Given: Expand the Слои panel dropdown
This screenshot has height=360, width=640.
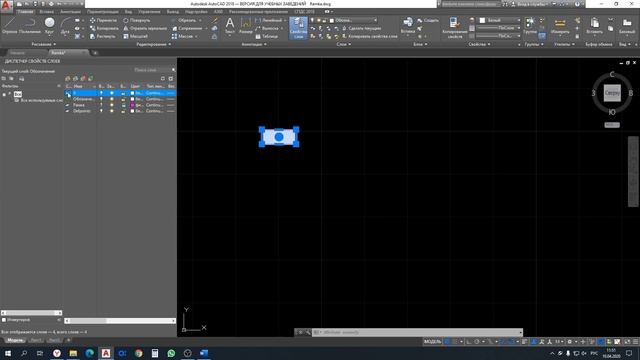Looking at the screenshot, I should coord(344,44).
